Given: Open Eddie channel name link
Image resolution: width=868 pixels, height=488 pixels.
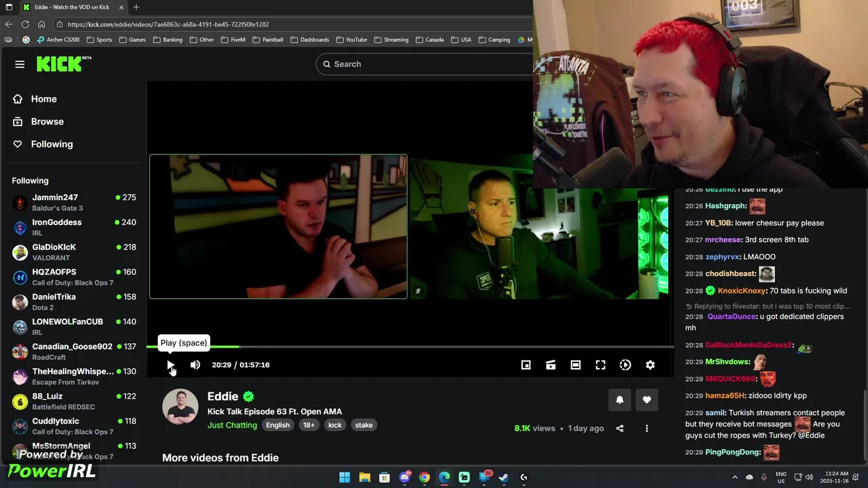Looking at the screenshot, I should 223,396.
